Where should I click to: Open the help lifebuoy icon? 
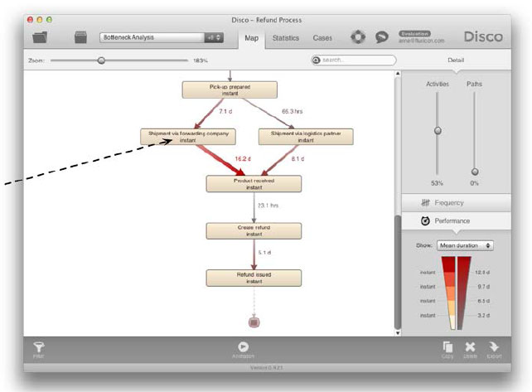(358, 38)
